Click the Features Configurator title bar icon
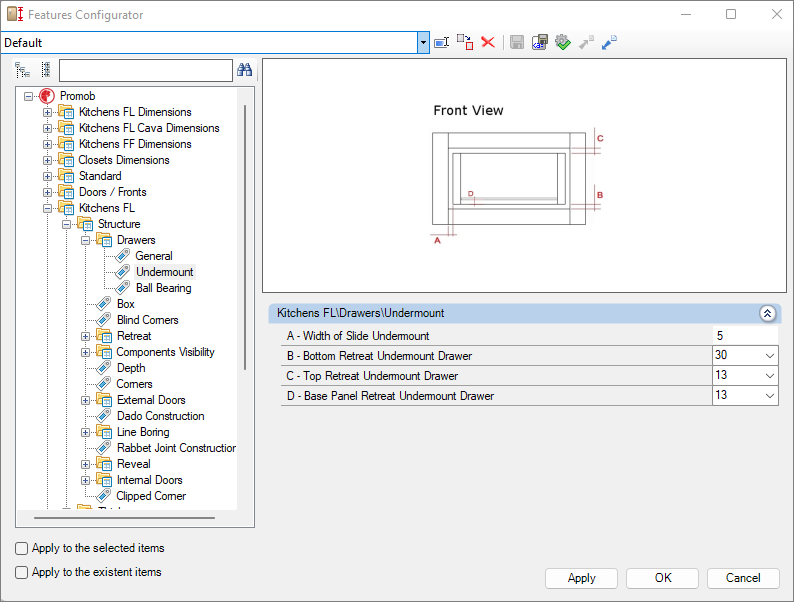This screenshot has height=611, width=802. (x=15, y=14)
